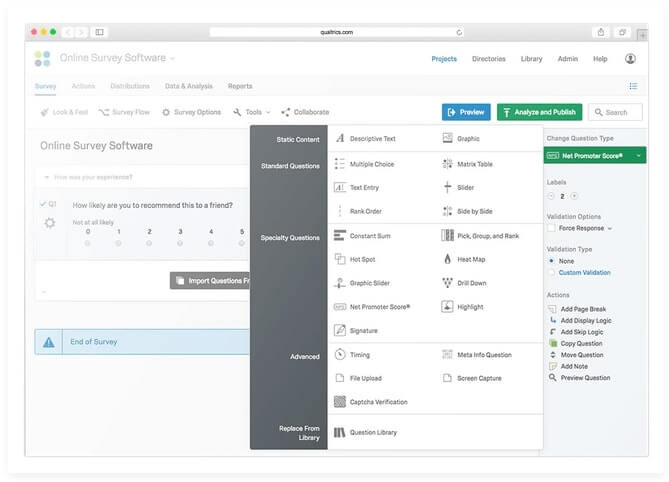Screen dimensions: 669x482
Task: Select the Text Entry icon
Action: [x=340, y=187]
